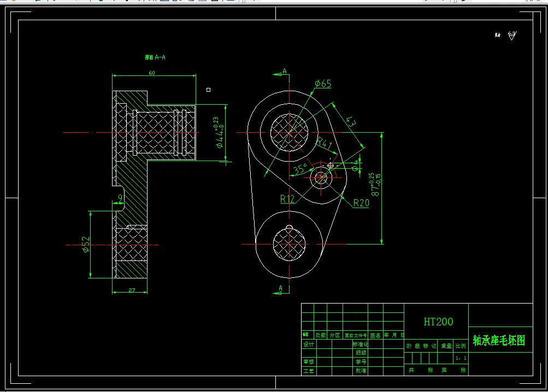
Task: Pick the '签名' column header
Action: coord(375,335)
